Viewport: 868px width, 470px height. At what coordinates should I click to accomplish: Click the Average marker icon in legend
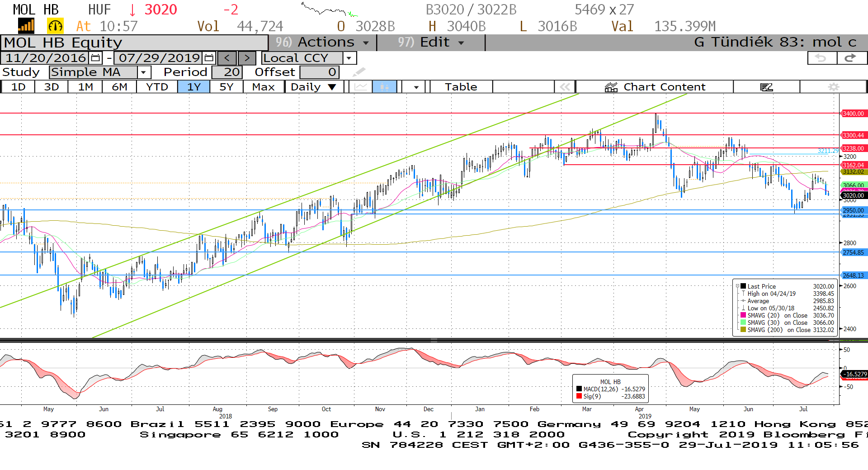point(743,301)
